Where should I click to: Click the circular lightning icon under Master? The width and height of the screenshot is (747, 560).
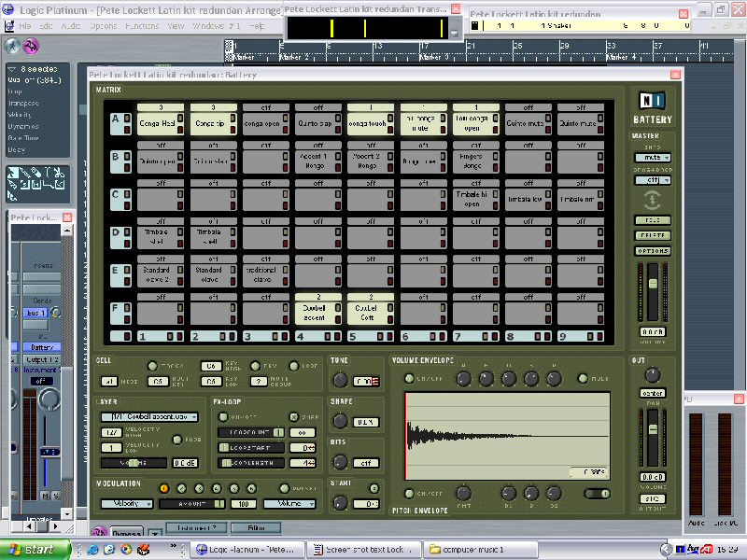point(652,202)
